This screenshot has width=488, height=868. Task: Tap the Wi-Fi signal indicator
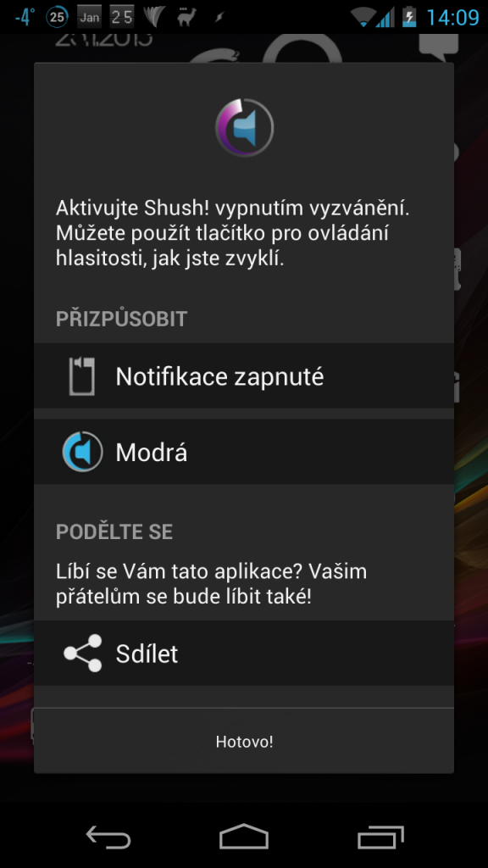pos(364,17)
